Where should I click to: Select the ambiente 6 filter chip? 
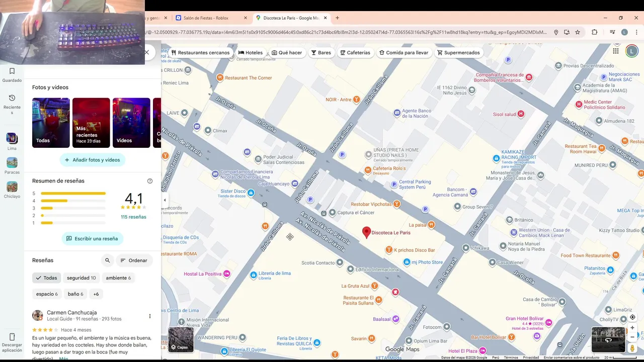[x=118, y=278]
